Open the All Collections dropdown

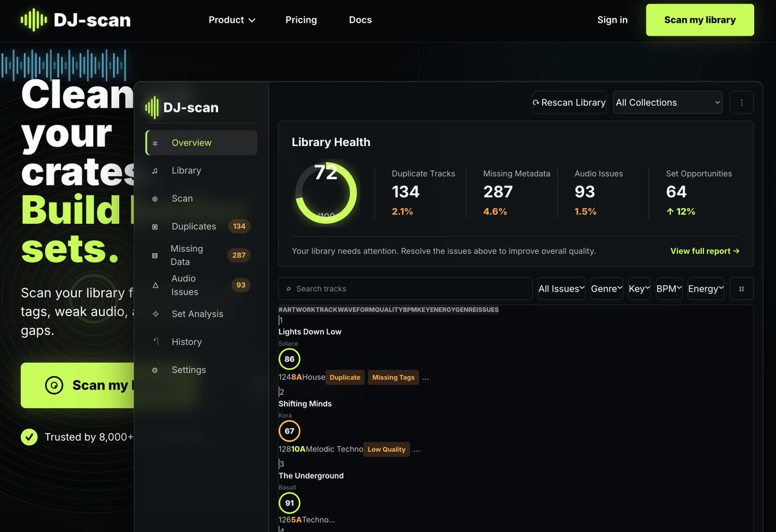[x=668, y=102]
